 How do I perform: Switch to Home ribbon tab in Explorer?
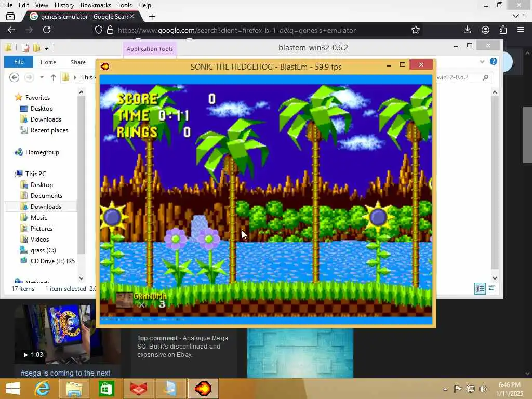coord(48,62)
